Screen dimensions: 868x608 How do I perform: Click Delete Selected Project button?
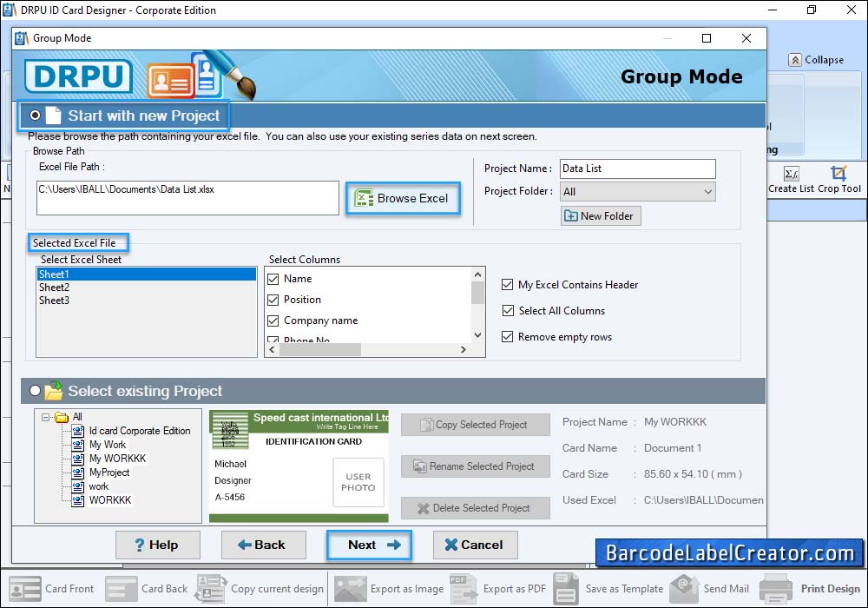tap(476, 508)
